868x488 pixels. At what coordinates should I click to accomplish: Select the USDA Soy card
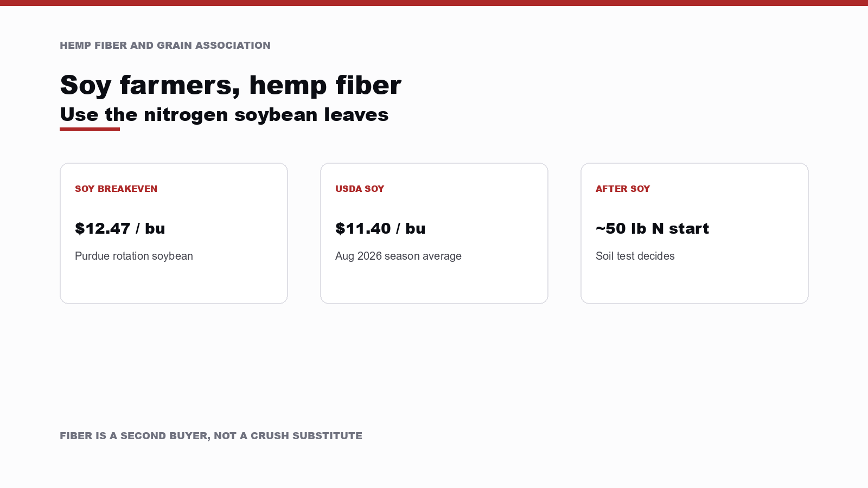(x=434, y=233)
